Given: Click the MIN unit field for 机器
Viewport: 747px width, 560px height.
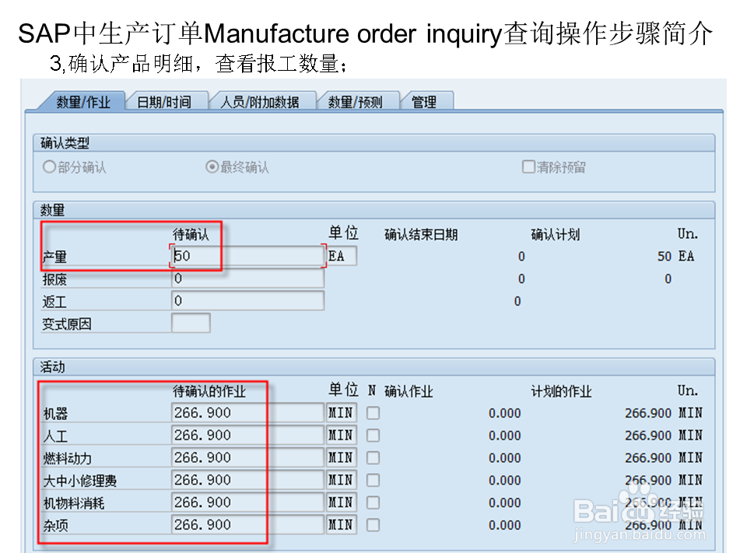Looking at the screenshot, I should coord(342,412).
